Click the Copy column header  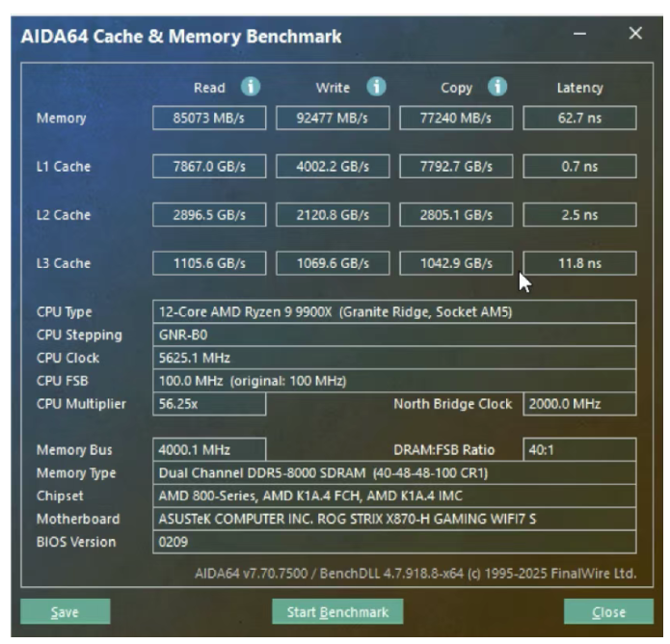pos(456,88)
